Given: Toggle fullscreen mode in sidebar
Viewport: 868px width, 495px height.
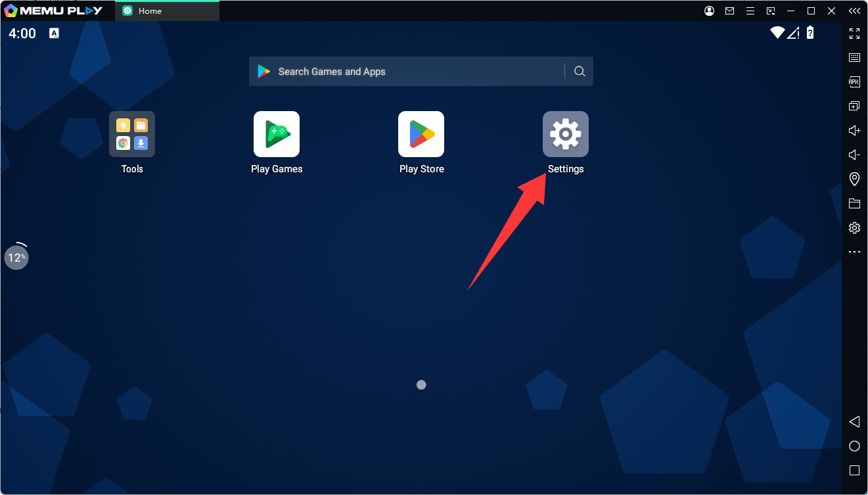Looking at the screenshot, I should coord(854,33).
